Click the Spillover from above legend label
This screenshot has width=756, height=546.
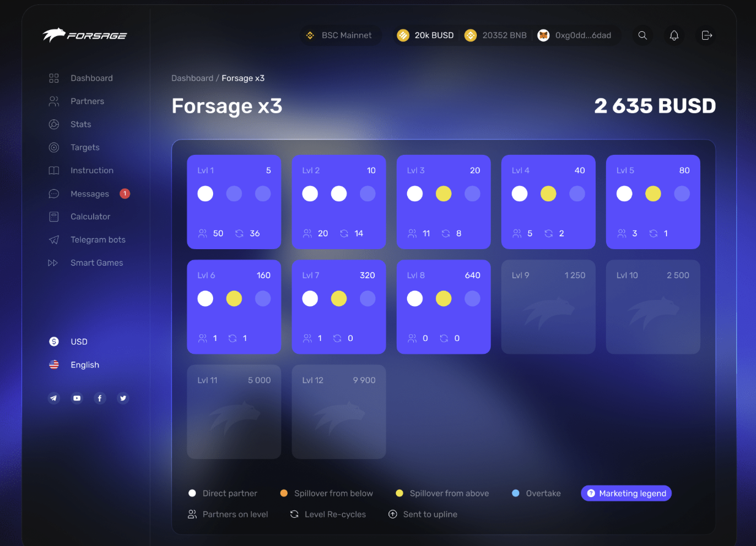[x=449, y=493]
